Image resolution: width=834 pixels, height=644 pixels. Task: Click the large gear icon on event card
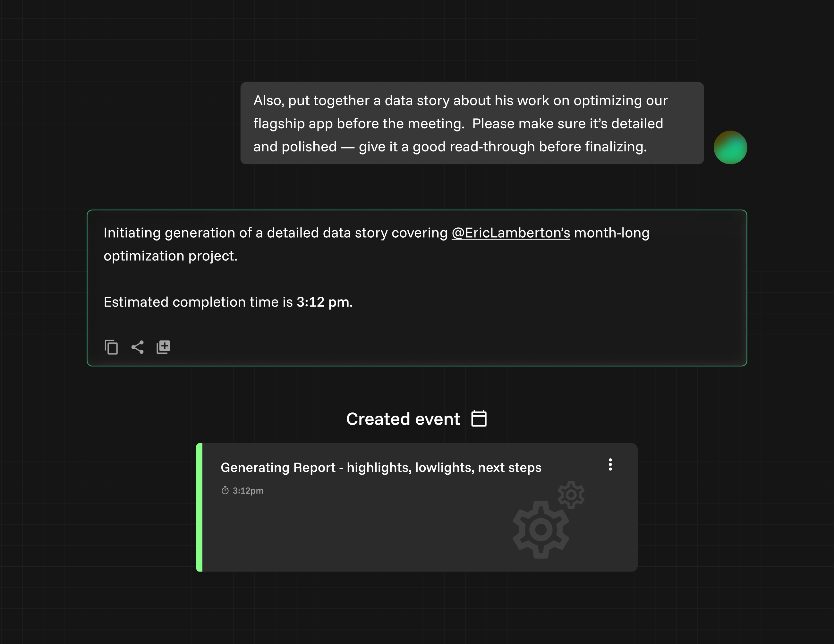point(540,530)
